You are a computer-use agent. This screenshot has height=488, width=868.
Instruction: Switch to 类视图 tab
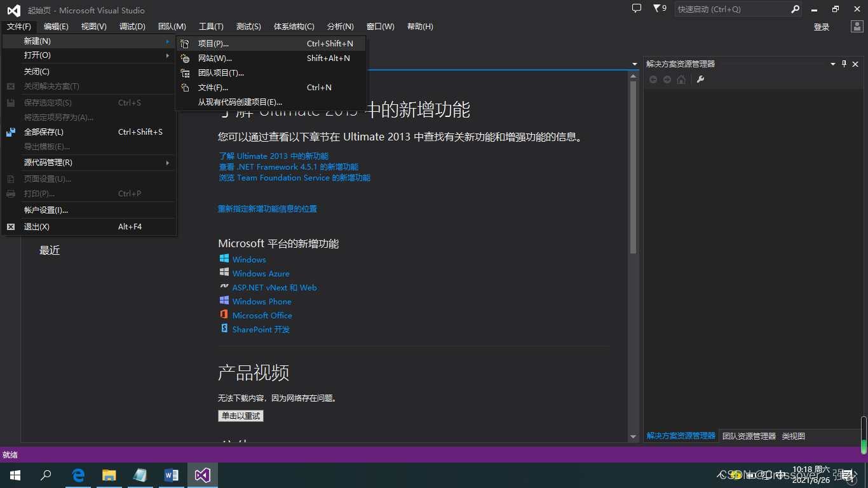[x=794, y=437]
